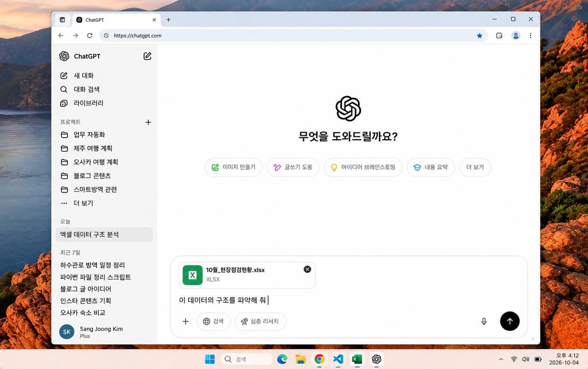The height and width of the screenshot is (369, 588).
Task: Add a new project with the plus icon
Action: pyautogui.click(x=148, y=122)
